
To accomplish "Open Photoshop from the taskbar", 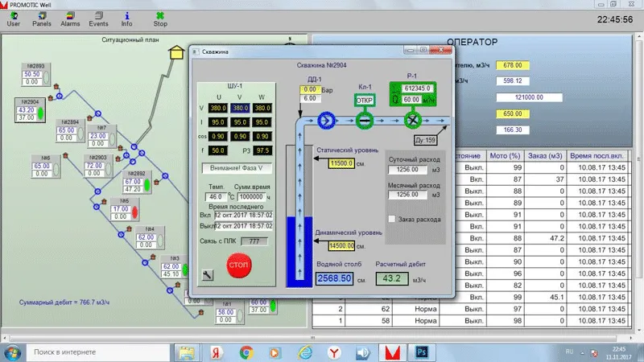I will pos(421,352).
